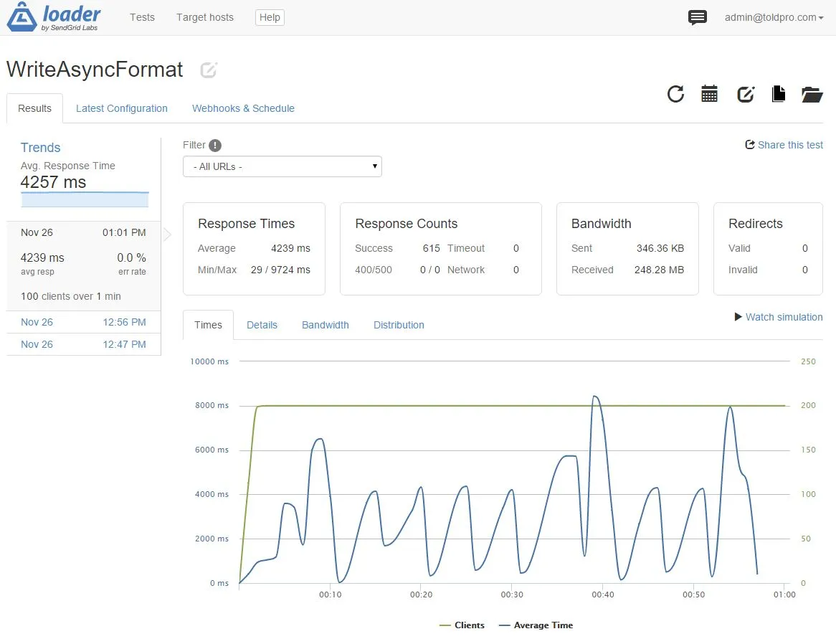Open the chat messages icon
The height and width of the screenshot is (644, 836).
(x=698, y=18)
